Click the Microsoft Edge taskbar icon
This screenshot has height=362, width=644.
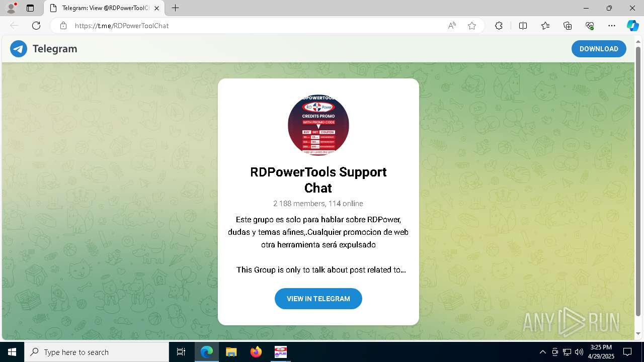pyautogui.click(x=207, y=352)
